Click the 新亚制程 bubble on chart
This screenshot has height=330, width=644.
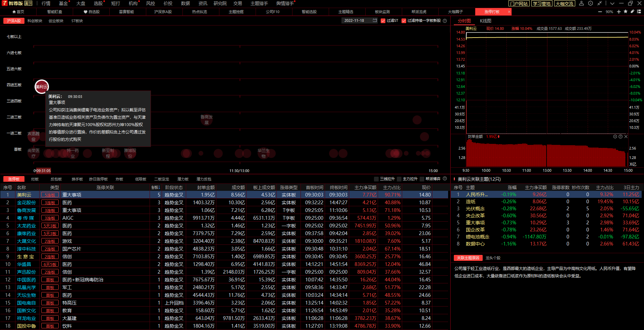[x=108, y=153]
